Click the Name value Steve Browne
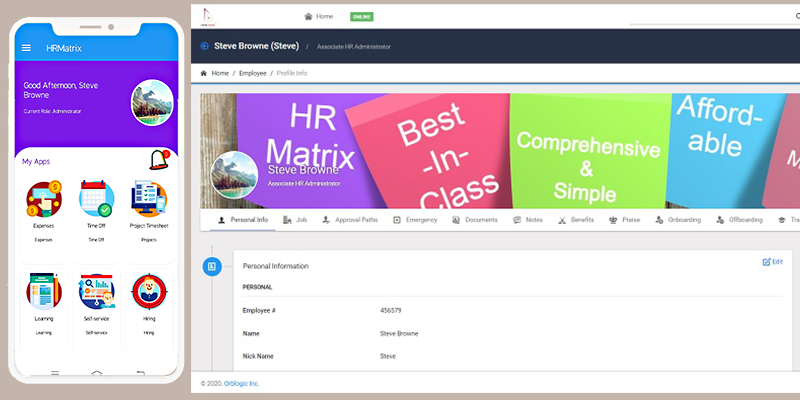This screenshot has width=800, height=400. click(x=399, y=334)
